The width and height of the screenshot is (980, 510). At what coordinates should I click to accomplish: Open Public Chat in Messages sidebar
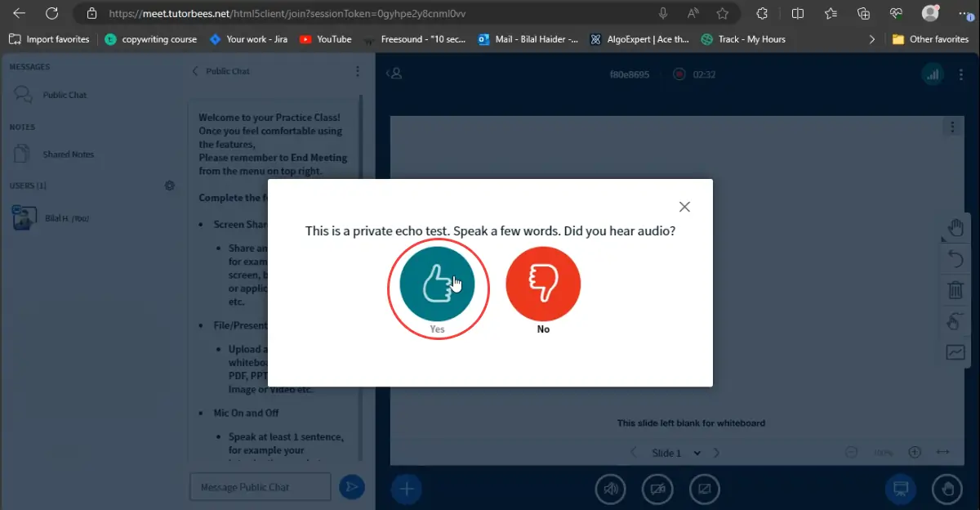pyautogui.click(x=65, y=95)
